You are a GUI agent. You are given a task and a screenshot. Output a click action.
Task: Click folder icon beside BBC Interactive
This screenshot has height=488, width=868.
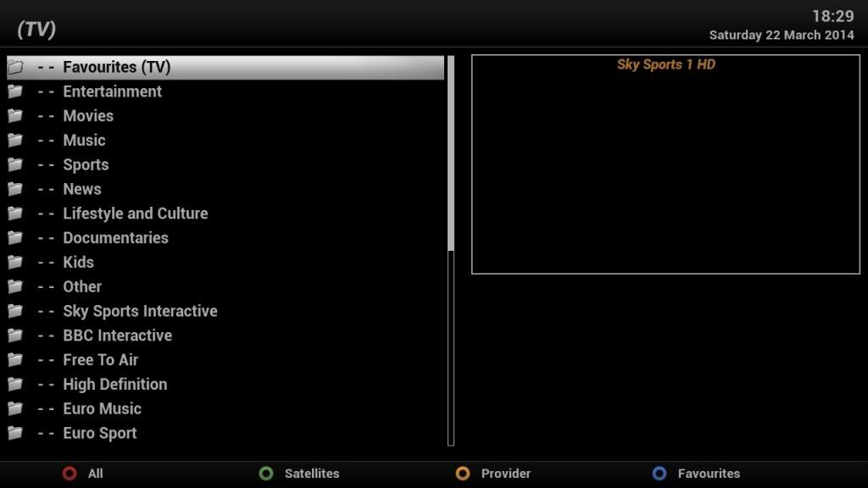pos(15,335)
